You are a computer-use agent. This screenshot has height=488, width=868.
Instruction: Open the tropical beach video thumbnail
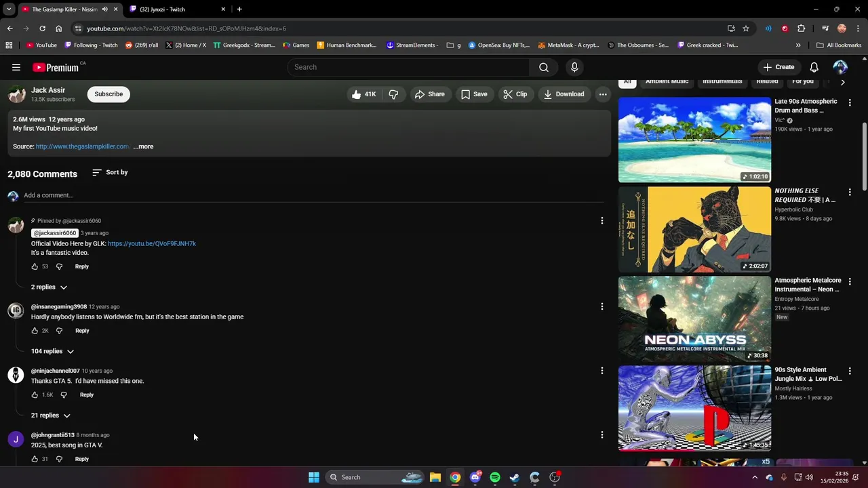pos(694,140)
